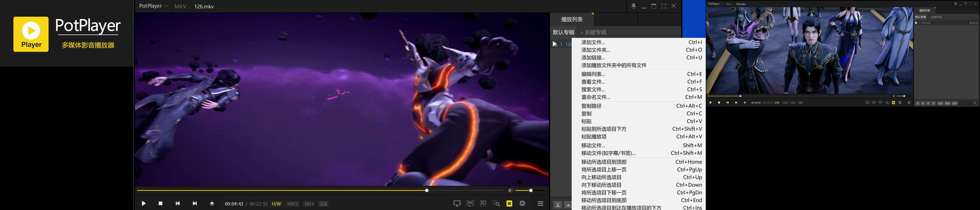Viewport: 980px width, 210px height.
Task: Go to previous file in main player
Action: (178, 204)
